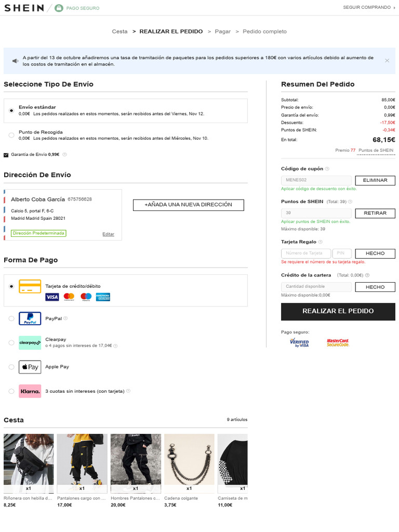Dismiss the October processing fee notice
The height and width of the screenshot is (532, 399).
pyautogui.click(x=387, y=61)
